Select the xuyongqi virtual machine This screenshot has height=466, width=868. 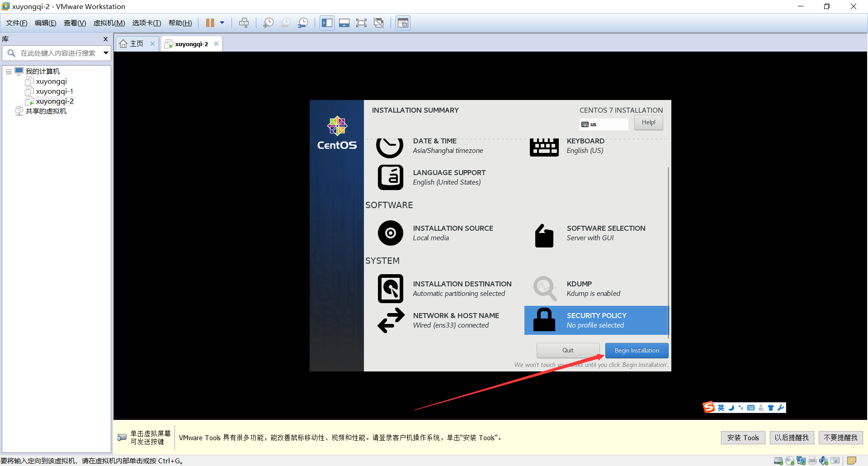point(51,81)
